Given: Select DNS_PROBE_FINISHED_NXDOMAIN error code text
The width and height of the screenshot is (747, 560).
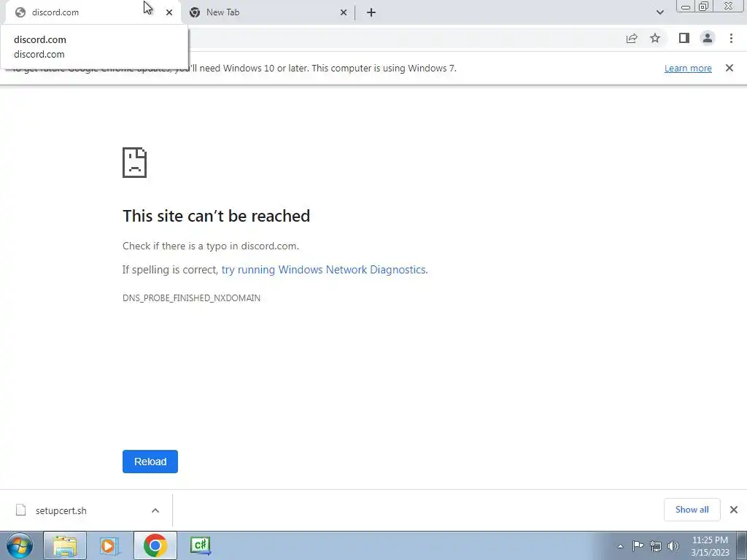Looking at the screenshot, I should pos(192,298).
